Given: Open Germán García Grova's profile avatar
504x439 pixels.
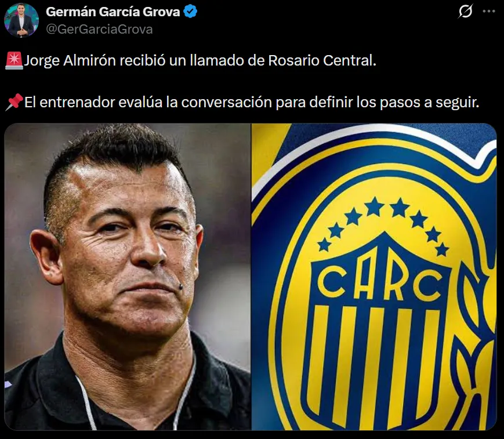Looking at the screenshot, I should click(21, 20).
